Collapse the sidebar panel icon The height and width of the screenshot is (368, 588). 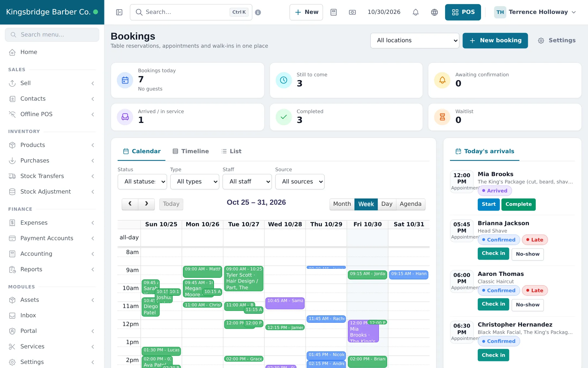click(119, 12)
